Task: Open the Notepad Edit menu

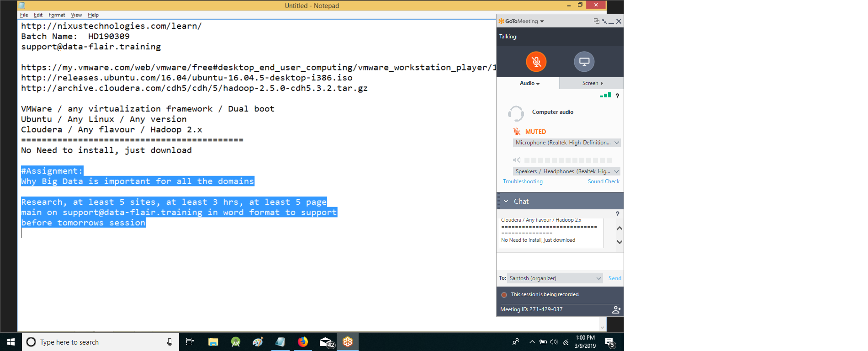Action: tap(38, 15)
